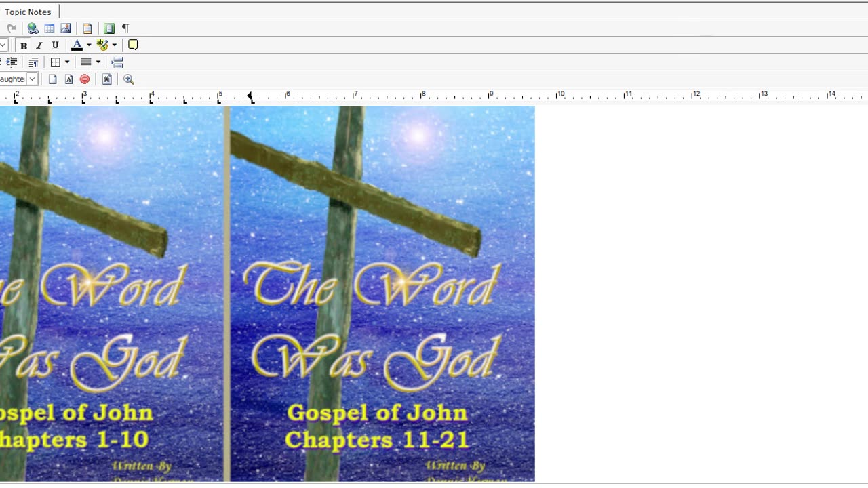Toggle bold formatting
868x488 pixels.
(24, 45)
